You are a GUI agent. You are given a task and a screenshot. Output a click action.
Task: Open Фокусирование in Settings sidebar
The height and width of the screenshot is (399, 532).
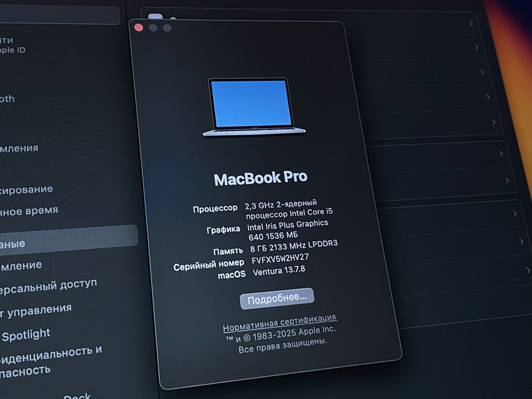(26, 190)
